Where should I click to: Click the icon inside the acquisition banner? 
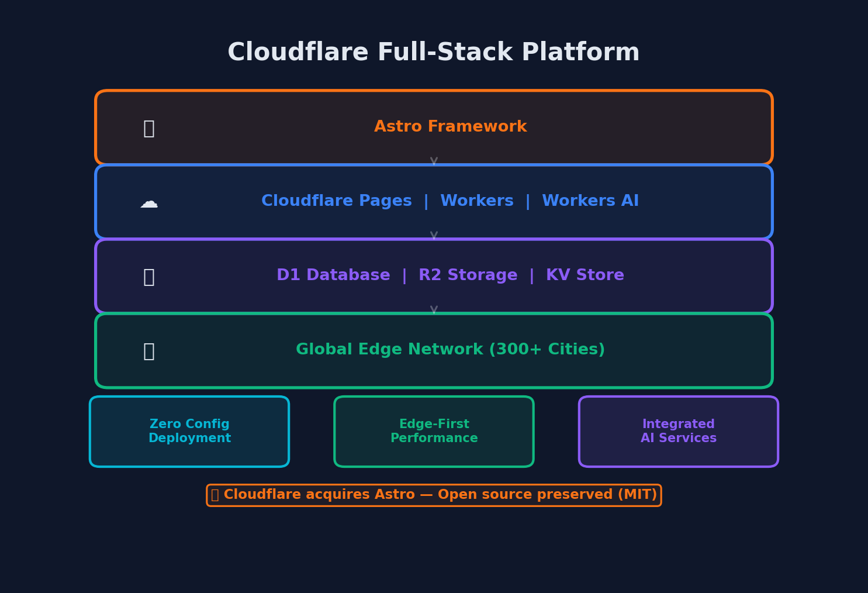coord(216,494)
